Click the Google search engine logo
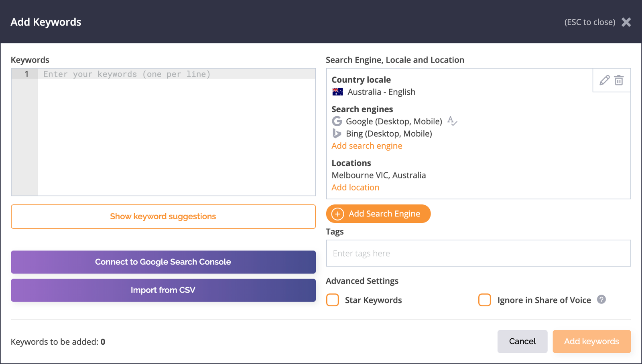The image size is (642, 364). 337,121
